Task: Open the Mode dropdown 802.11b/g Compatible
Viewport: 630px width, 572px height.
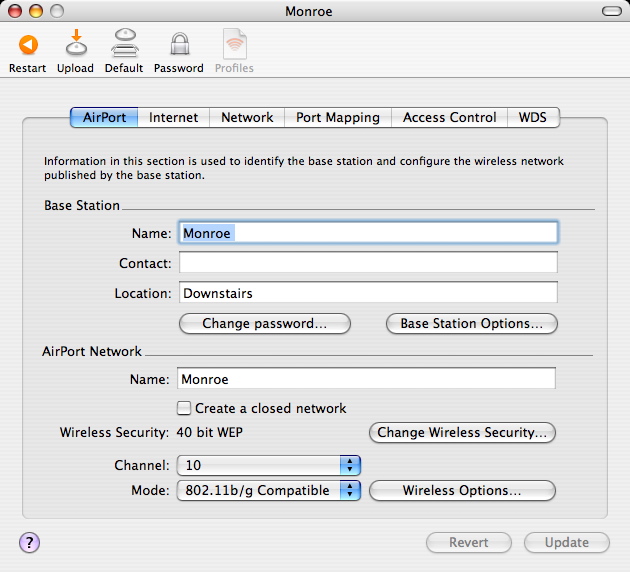Action: pyautogui.click(x=269, y=490)
